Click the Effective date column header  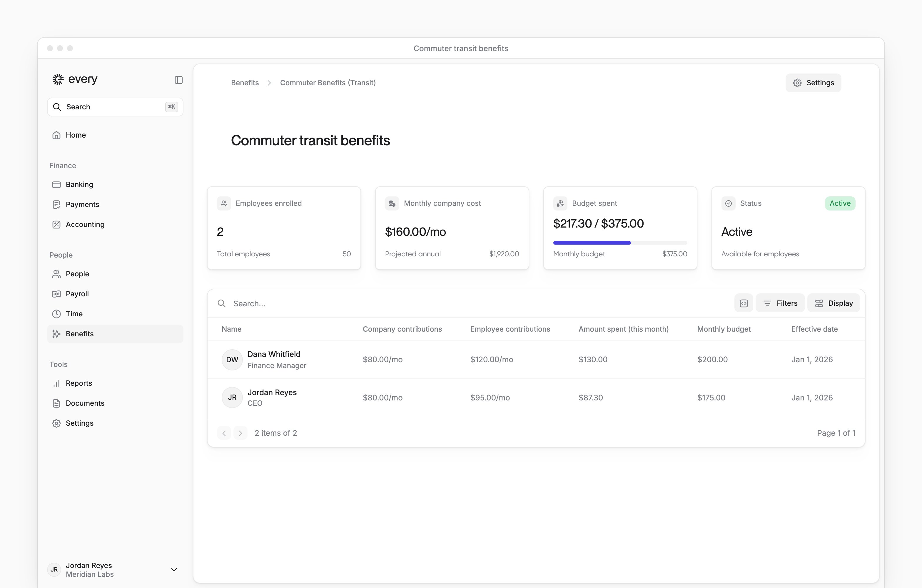[814, 329]
